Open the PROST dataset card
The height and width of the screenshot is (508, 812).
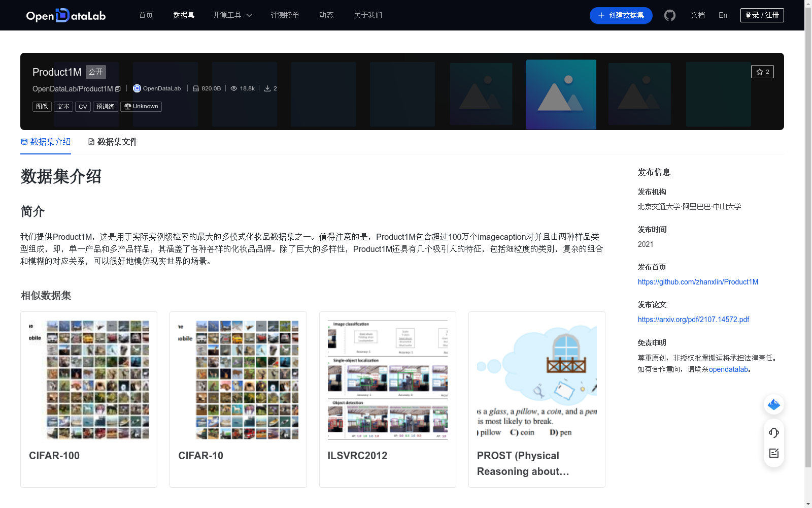537,399
